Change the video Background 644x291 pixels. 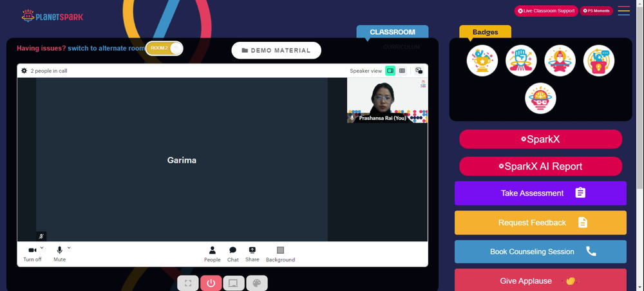[281, 254]
